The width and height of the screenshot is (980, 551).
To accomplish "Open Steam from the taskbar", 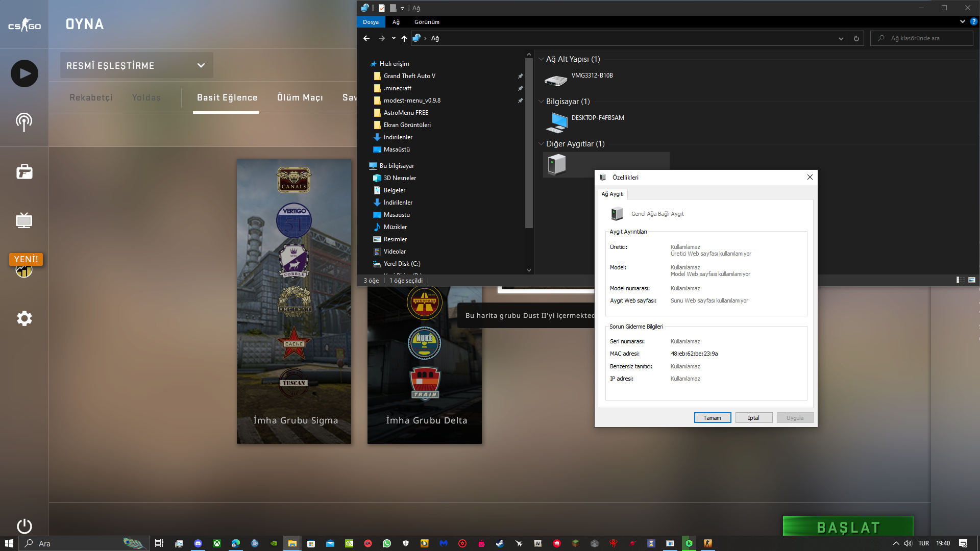I will pyautogui.click(x=500, y=543).
